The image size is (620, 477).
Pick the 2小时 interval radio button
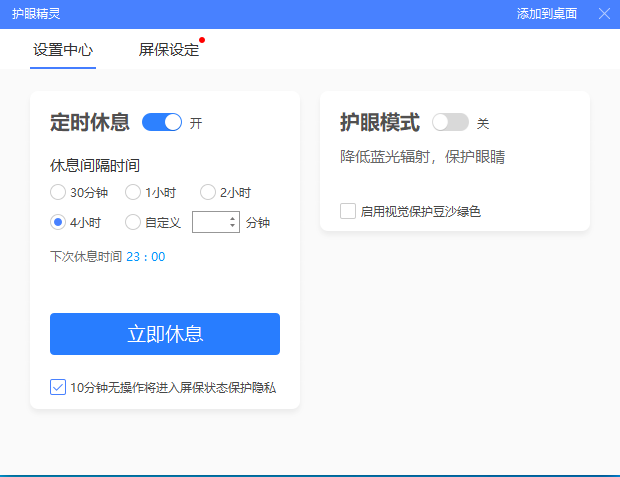point(208,192)
